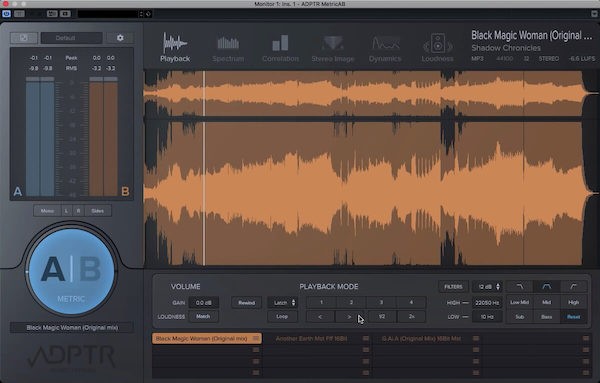Switch to the Playback tab label
The height and width of the screenshot is (383, 600).
click(x=175, y=59)
